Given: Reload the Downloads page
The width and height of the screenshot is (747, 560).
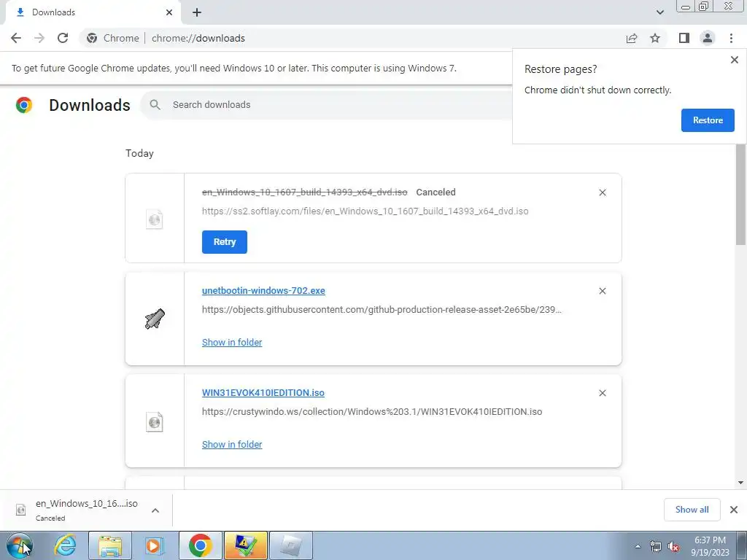Looking at the screenshot, I should pos(63,38).
